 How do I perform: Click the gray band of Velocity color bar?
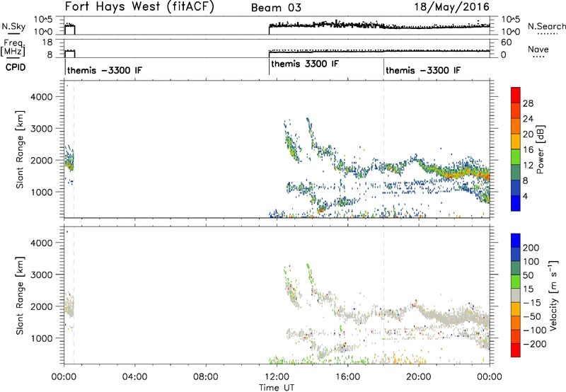(x=516, y=296)
